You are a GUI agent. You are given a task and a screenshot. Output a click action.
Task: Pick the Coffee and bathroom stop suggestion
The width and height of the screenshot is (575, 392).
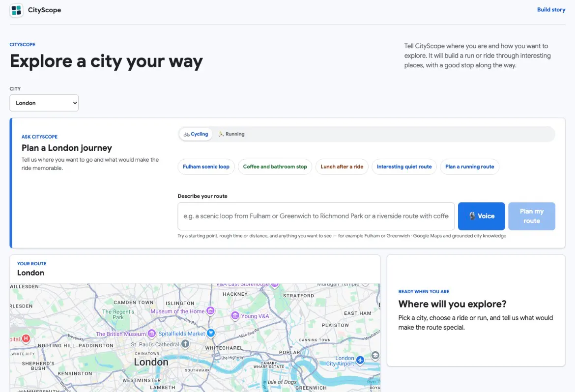[275, 167]
